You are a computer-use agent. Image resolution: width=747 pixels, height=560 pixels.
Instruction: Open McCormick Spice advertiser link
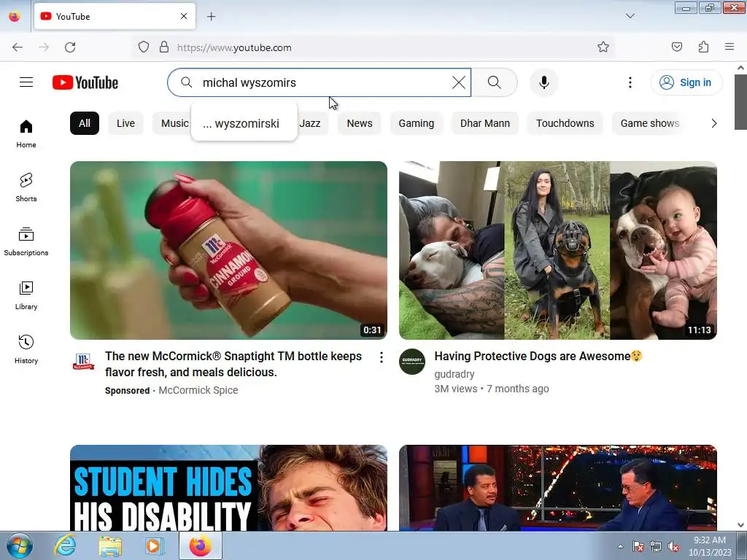[x=198, y=390]
